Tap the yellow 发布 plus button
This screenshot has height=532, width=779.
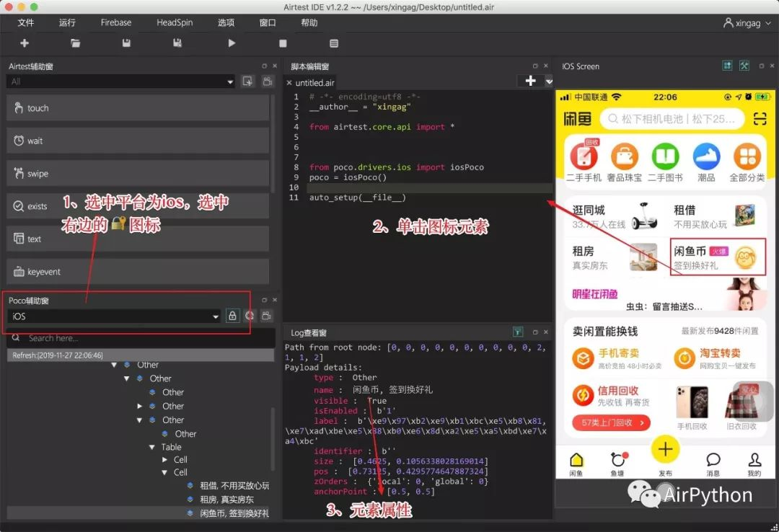(665, 450)
